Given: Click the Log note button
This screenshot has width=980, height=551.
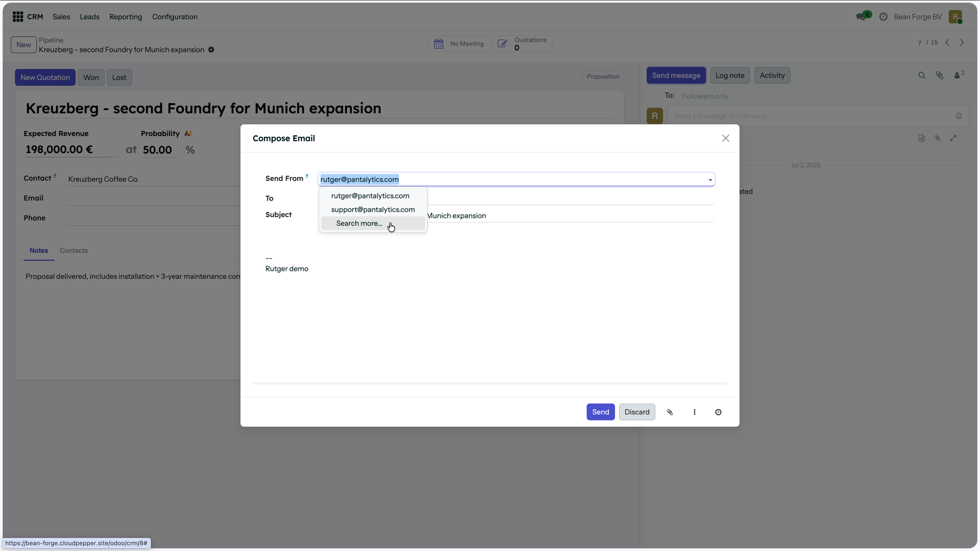Looking at the screenshot, I should pos(730,76).
